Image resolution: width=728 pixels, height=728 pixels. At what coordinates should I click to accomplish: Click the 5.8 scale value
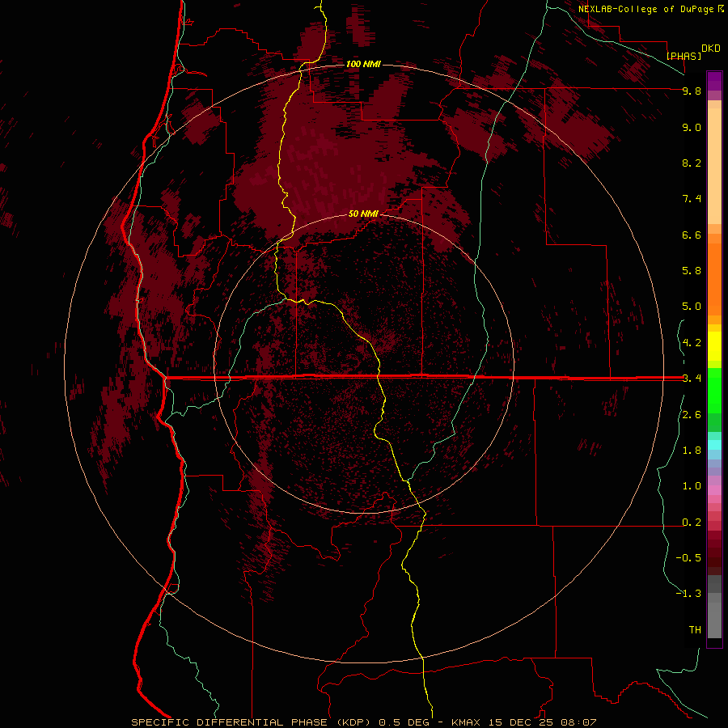692,271
